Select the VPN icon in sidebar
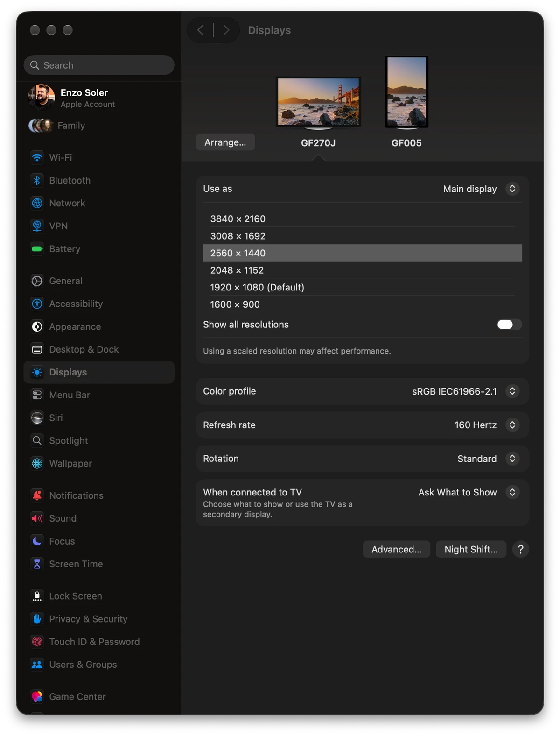 tap(37, 226)
